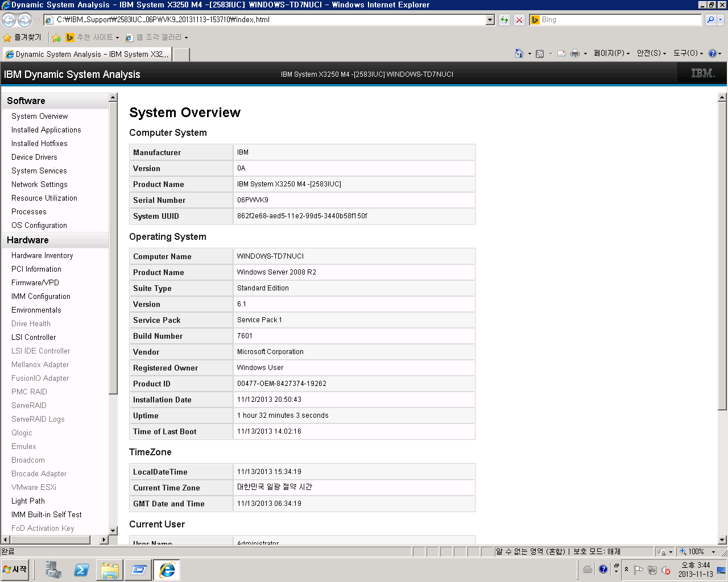
Task: Open the Processes sidebar link
Action: tap(29, 212)
